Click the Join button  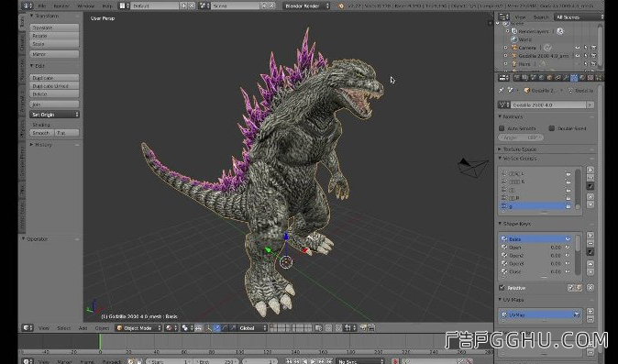54,105
